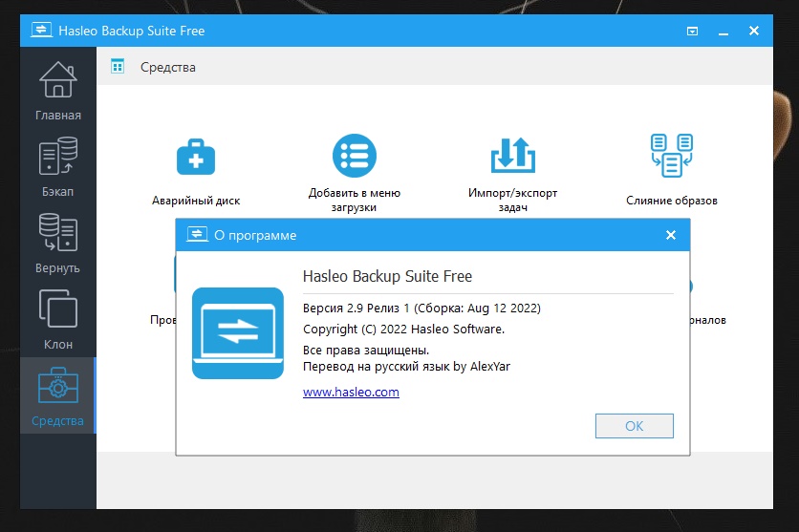
Task: Click the Copyright (C) 2022 Hasleo Software text
Action: pyautogui.click(x=403, y=329)
